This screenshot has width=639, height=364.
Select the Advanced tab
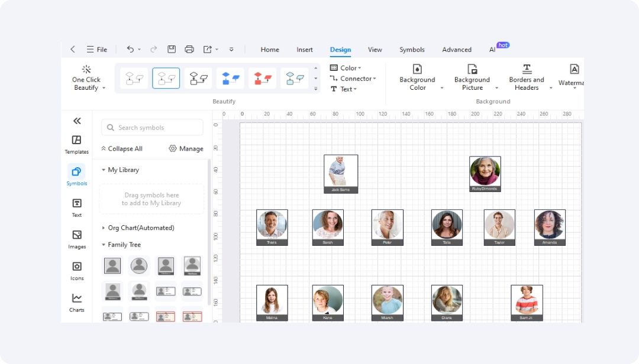click(457, 50)
